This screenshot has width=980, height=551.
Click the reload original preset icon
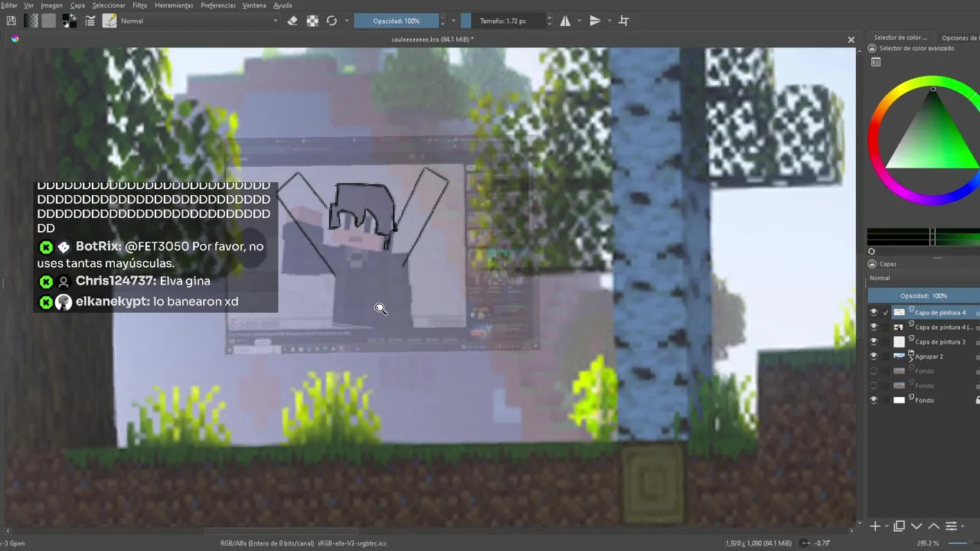(x=332, y=21)
